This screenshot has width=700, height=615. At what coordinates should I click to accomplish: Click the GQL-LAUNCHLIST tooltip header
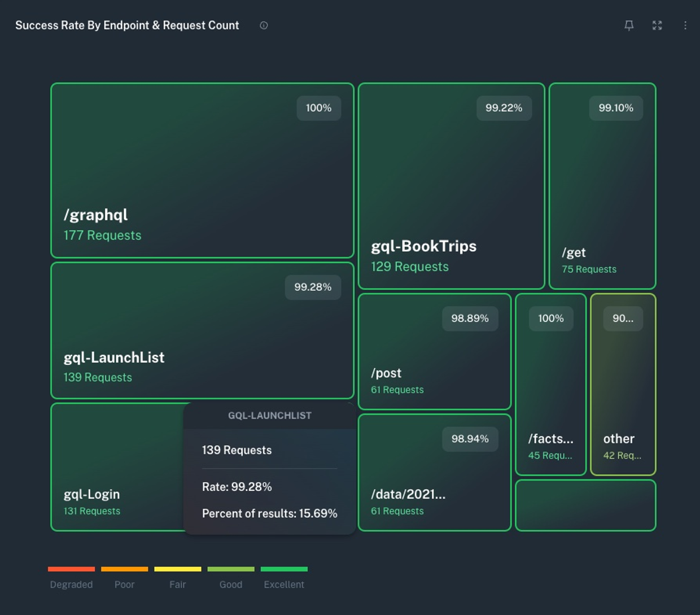(269, 415)
